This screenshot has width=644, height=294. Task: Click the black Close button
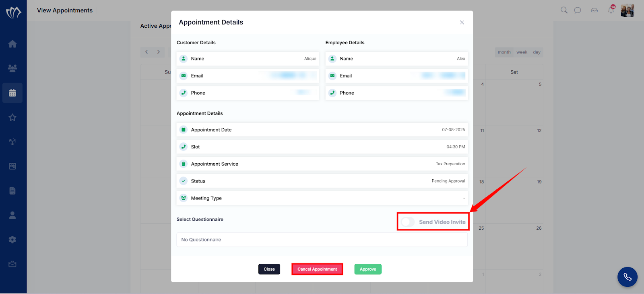pos(269,269)
